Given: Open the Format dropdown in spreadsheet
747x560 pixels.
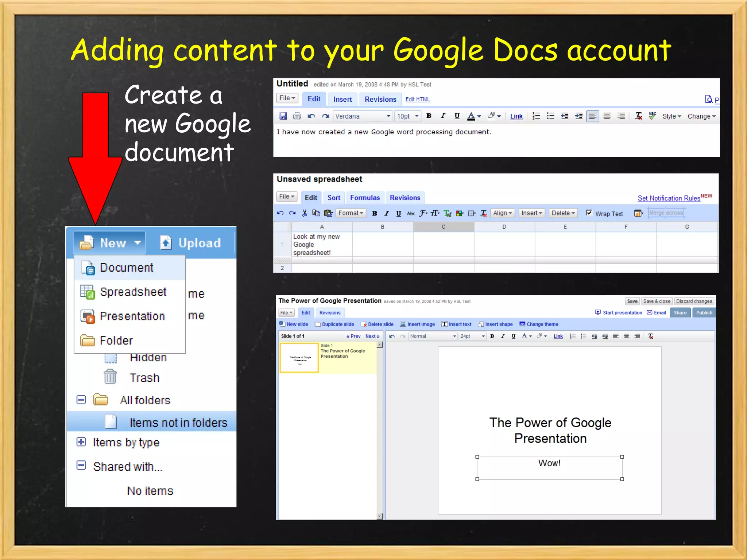Looking at the screenshot, I should (x=351, y=213).
